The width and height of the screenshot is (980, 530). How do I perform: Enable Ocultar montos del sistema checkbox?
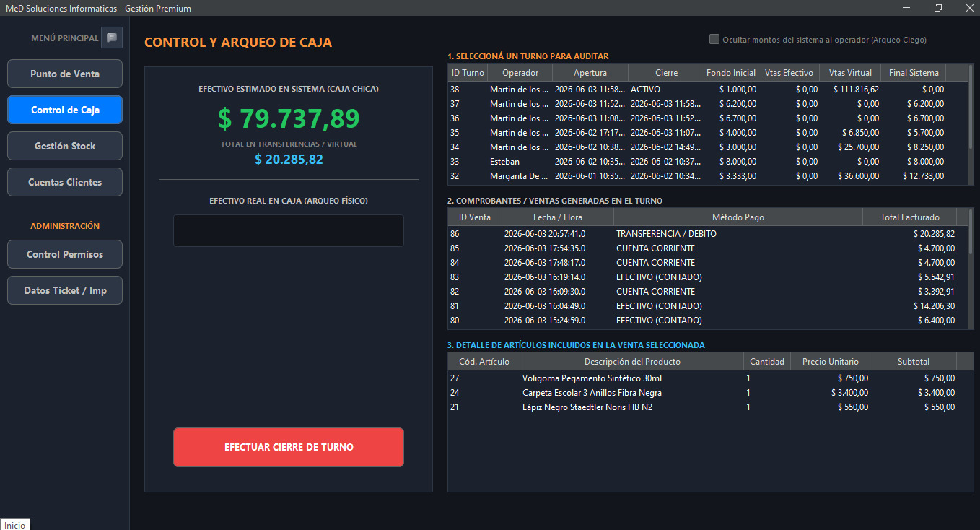tap(714, 40)
